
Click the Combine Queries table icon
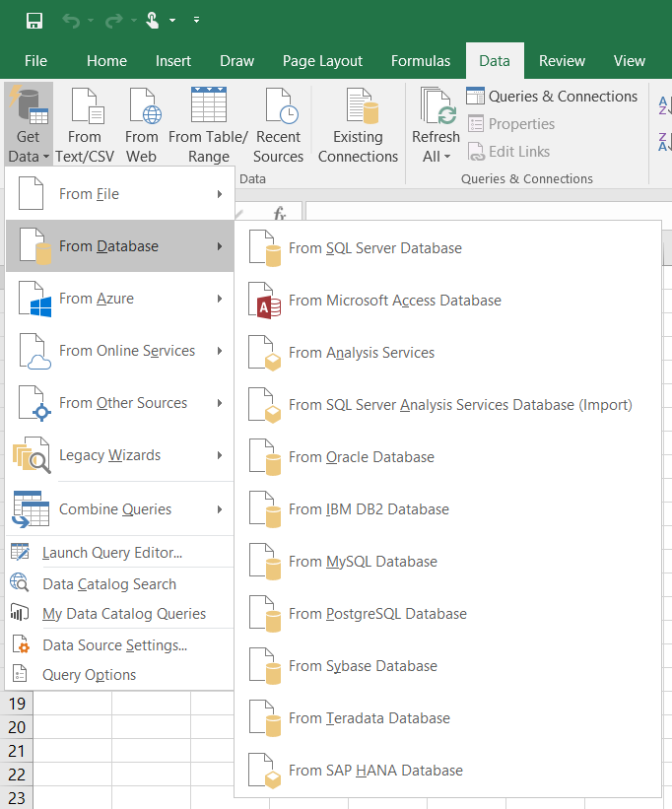point(31,509)
